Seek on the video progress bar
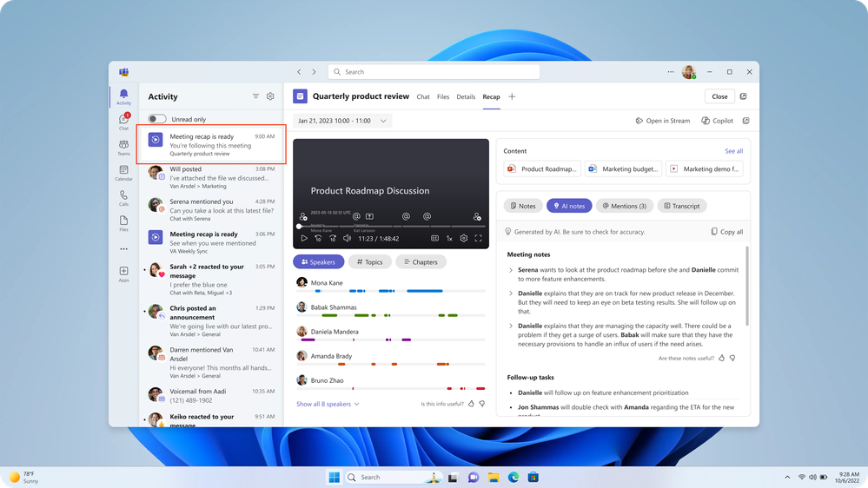This screenshot has height=488, width=868. tap(391, 227)
